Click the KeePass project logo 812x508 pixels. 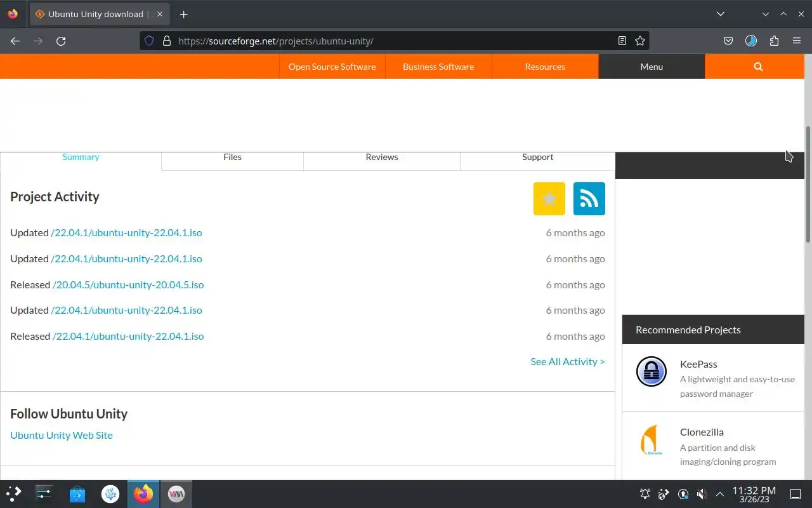coord(652,371)
